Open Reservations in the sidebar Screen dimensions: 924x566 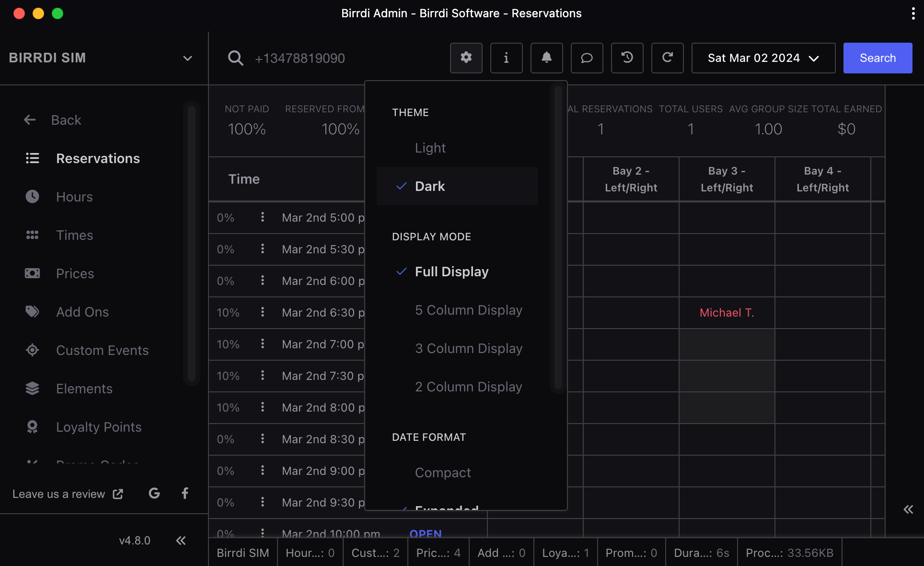(82, 158)
